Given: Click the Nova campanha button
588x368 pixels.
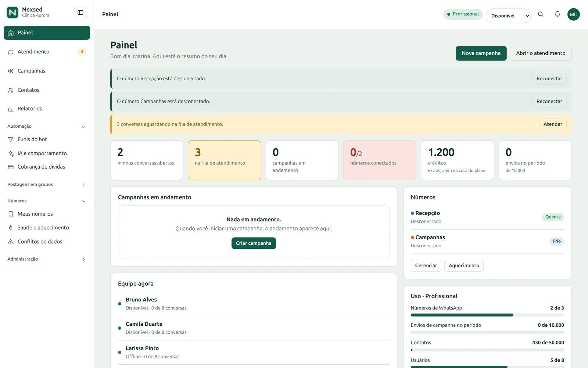Looking at the screenshot, I should [x=481, y=53].
